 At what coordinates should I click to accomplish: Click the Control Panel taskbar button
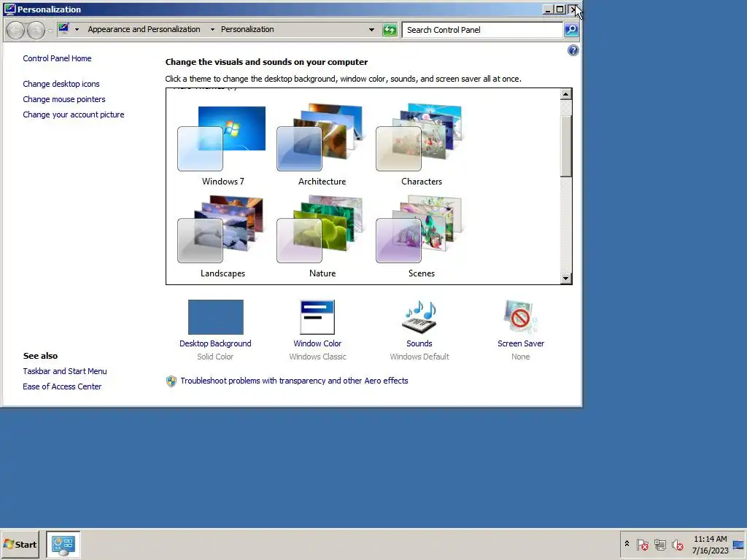(63, 544)
